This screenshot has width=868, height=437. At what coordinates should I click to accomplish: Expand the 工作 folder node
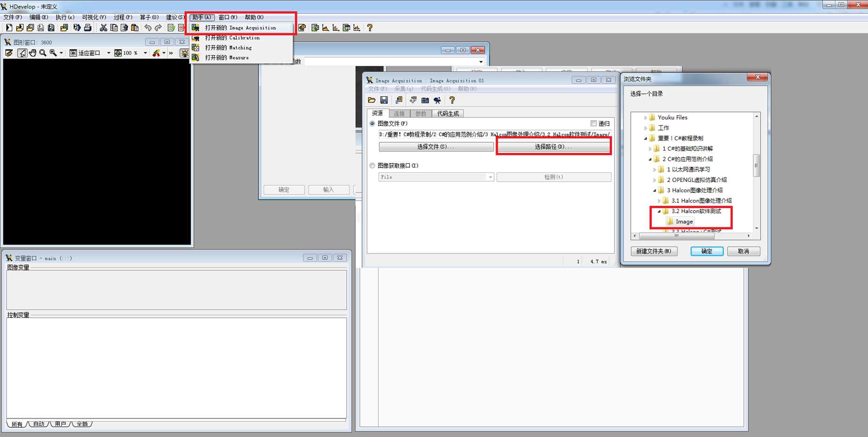click(x=645, y=128)
